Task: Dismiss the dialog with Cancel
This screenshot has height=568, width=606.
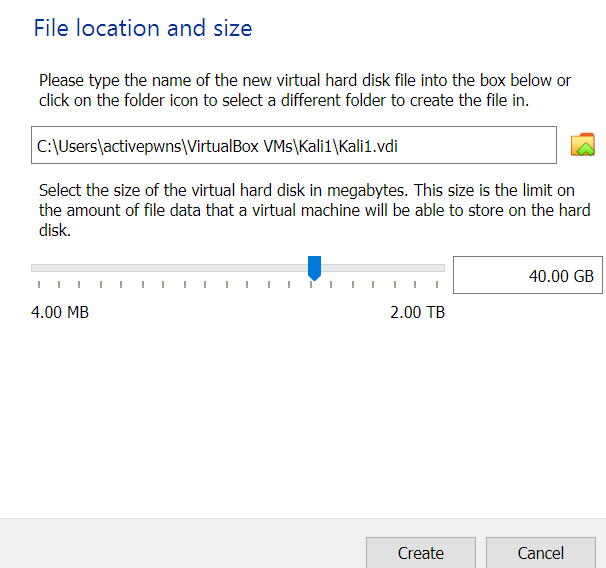Action: tap(541, 553)
